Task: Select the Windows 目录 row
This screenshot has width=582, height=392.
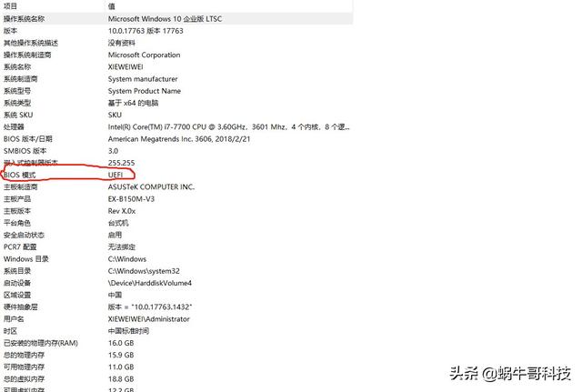Action: pos(176,259)
